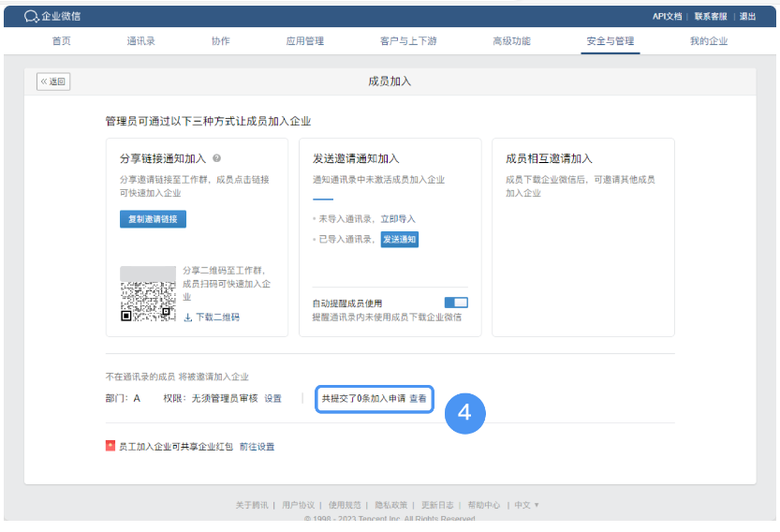The width and height of the screenshot is (780, 532).
Task: Click 查看 to view join requests
Action: 418,398
